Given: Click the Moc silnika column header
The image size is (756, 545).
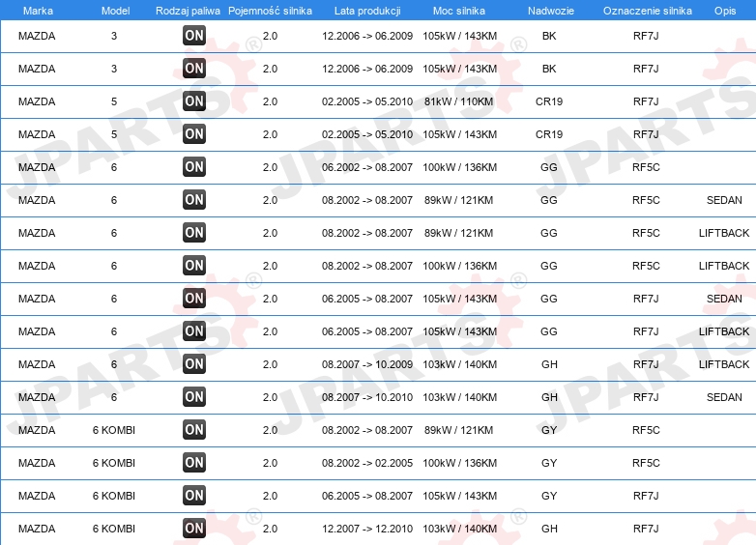Looking at the screenshot, I should click(459, 11).
